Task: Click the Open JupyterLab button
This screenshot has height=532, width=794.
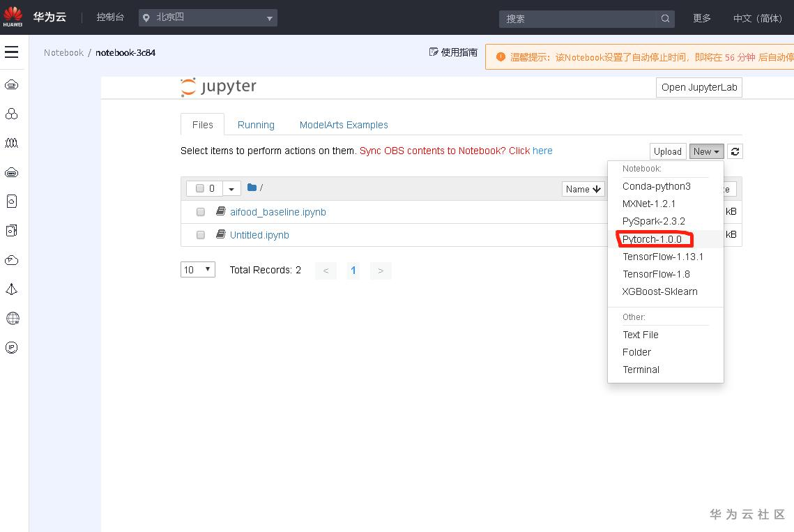Action: click(x=698, y=87)
